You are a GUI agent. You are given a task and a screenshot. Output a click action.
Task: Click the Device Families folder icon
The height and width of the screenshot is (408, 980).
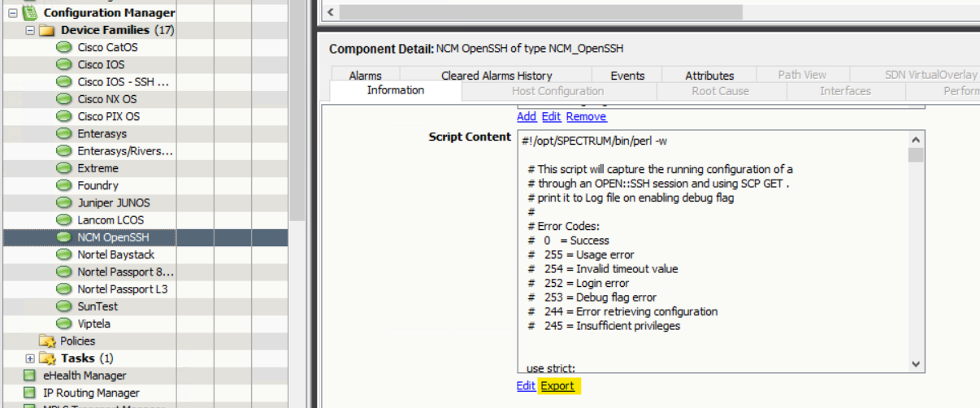coord(47,30)
